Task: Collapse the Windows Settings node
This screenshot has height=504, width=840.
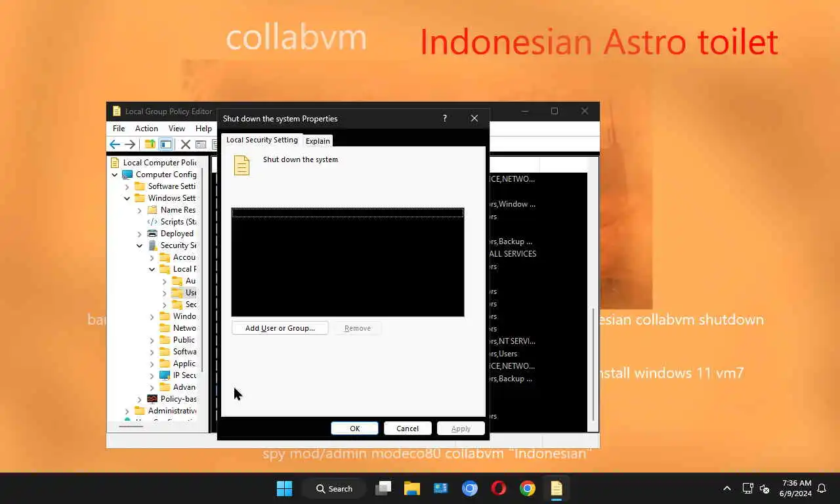Action: (x=127, y=198)
